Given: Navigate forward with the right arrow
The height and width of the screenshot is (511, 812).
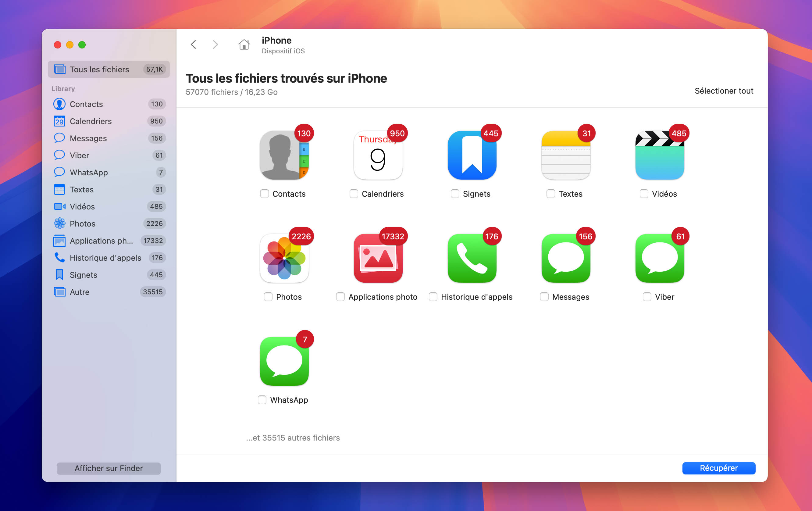Looking at the screenshot, I should pyautogui.click(x=215, y=45).
